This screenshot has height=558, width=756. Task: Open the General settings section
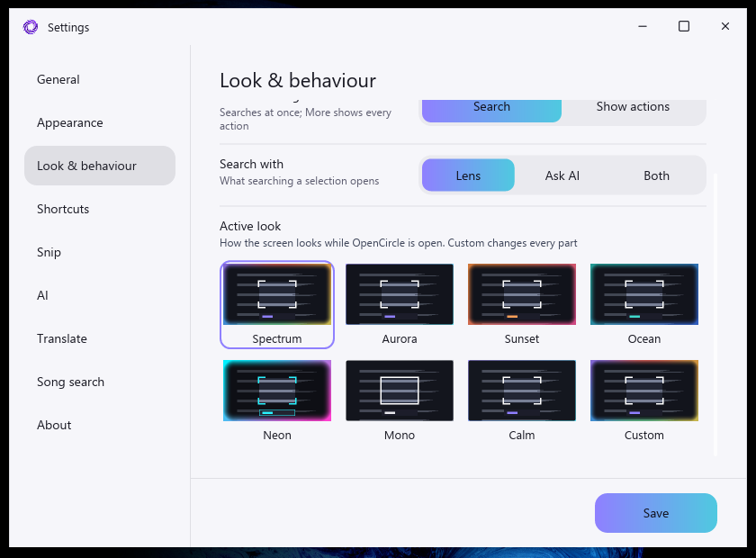(100, 79)
